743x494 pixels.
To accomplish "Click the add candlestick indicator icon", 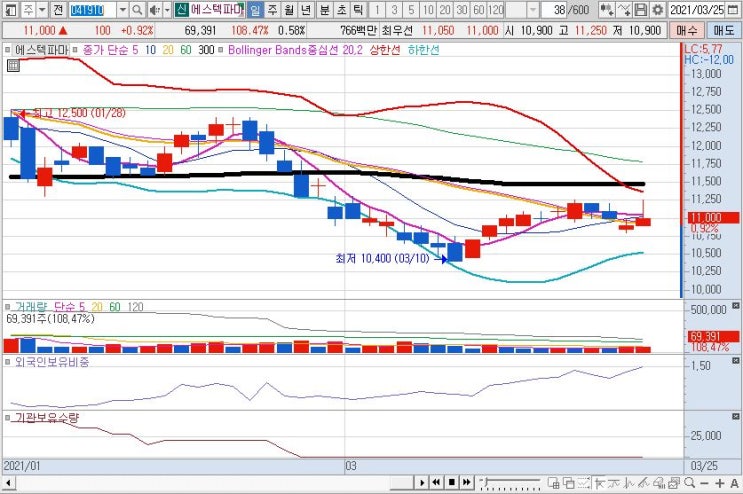I will [607, 9].
